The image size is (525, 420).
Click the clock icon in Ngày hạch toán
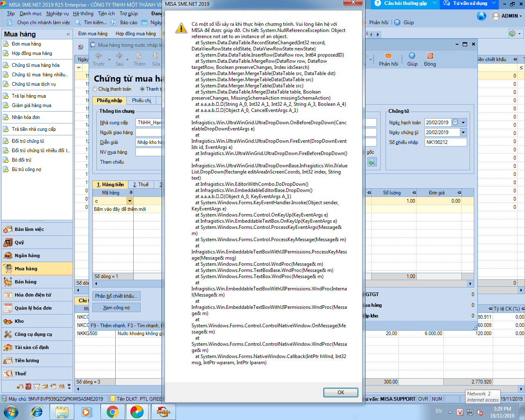point(455,122)
